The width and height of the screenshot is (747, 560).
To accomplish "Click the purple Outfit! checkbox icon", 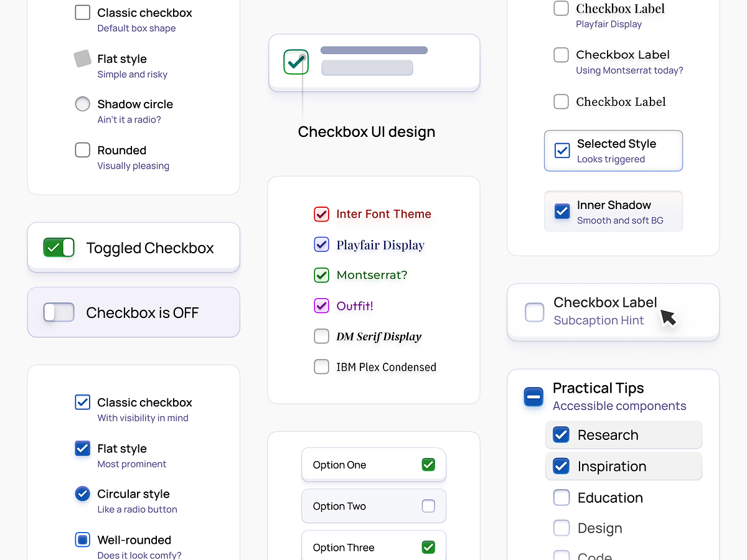I will pyautogui.click(x=321, y=306).
